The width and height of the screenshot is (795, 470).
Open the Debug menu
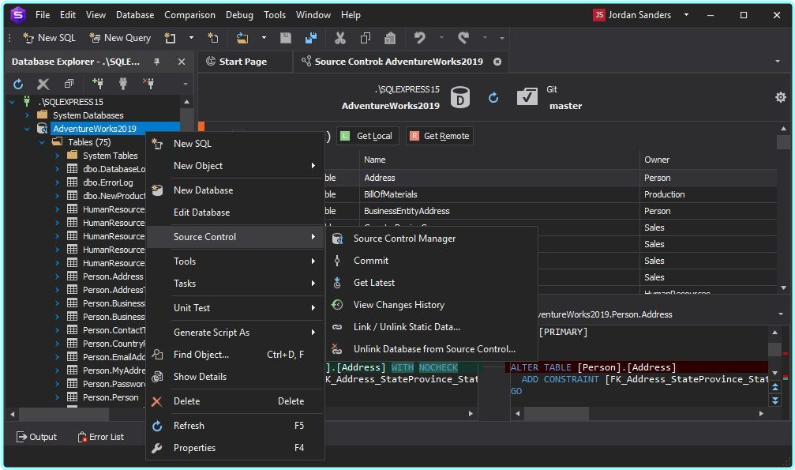[239, 15]
